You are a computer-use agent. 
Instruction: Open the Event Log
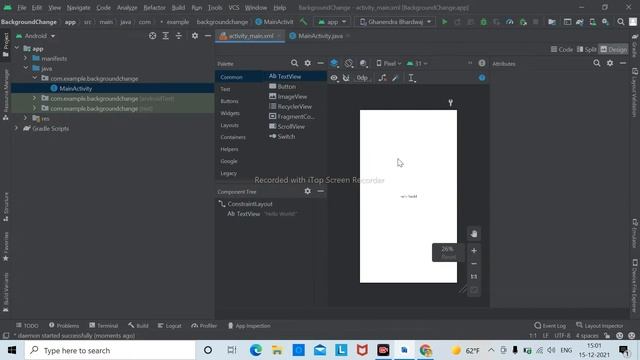(x=550, y=326)
